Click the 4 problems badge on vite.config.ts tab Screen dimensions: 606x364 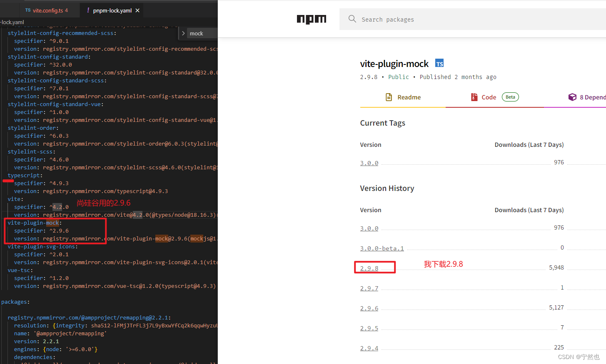pos(66,10)
